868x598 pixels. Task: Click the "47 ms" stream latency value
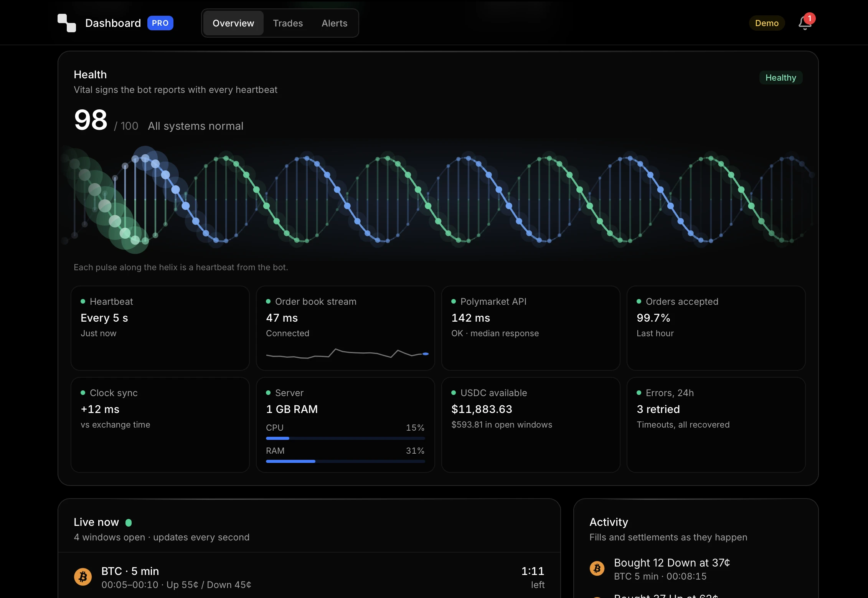pyautogui.click(x=282, y=318)
